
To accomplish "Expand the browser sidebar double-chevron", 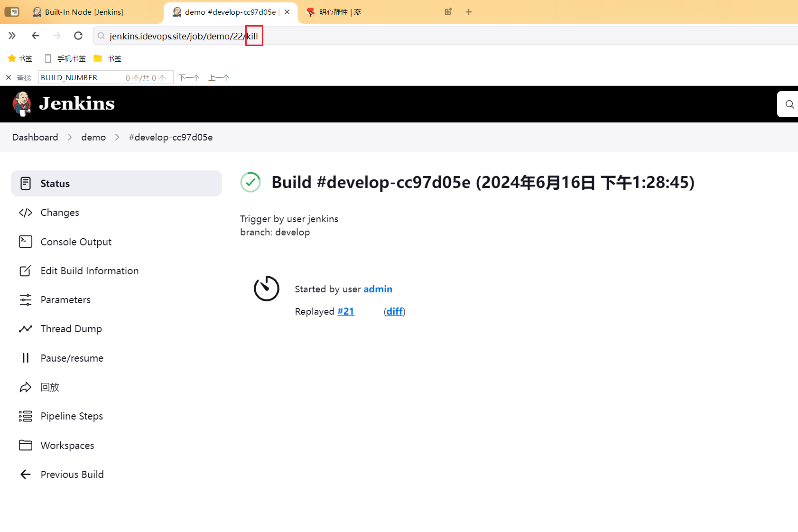I will tap(12, 36).
